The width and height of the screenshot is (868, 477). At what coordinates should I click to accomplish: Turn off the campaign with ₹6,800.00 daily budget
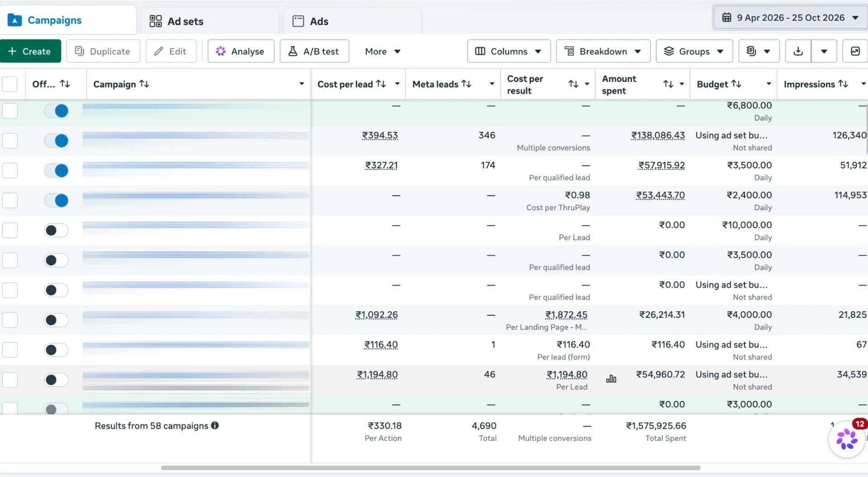pos(57,111)
